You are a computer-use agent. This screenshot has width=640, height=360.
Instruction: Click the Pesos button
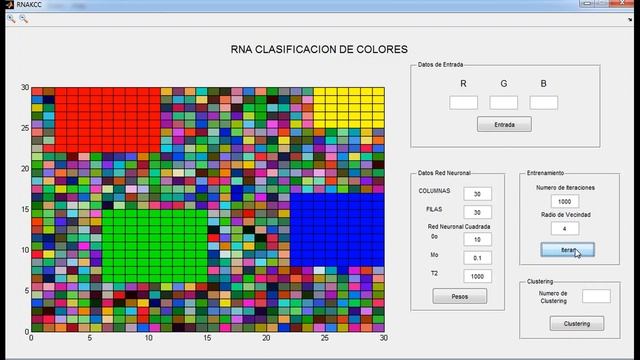coord(460,296)
